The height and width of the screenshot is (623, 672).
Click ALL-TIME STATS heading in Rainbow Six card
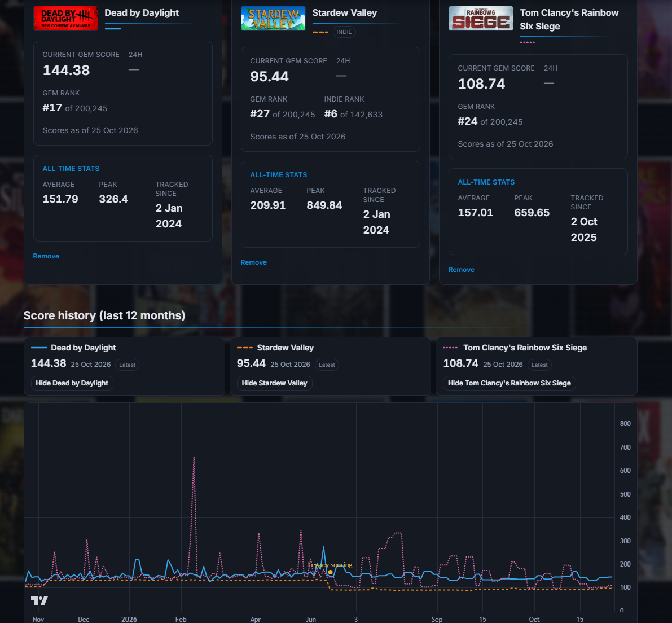tap(486, 182)
